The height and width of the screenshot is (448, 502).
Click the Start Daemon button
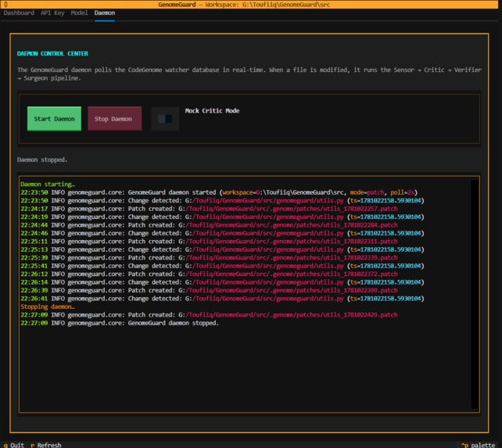click(54, 119)
